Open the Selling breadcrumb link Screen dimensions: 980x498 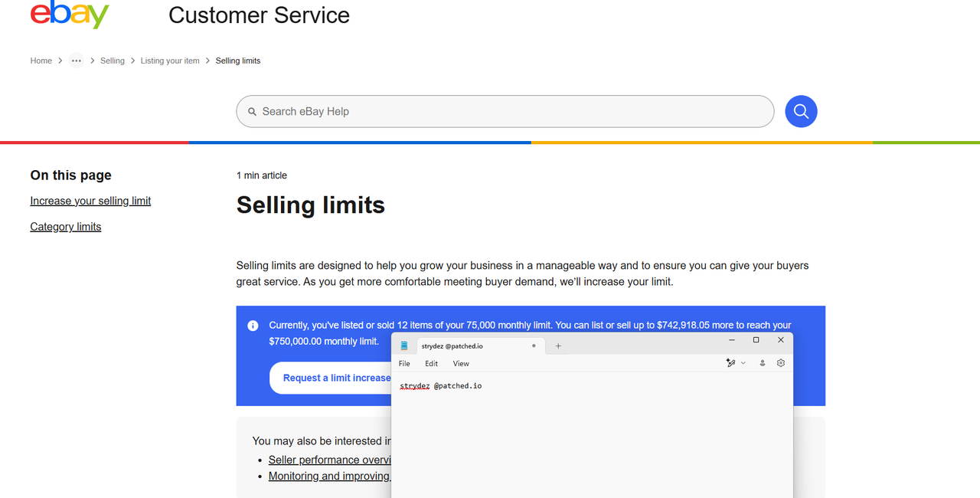coord(113,61)
